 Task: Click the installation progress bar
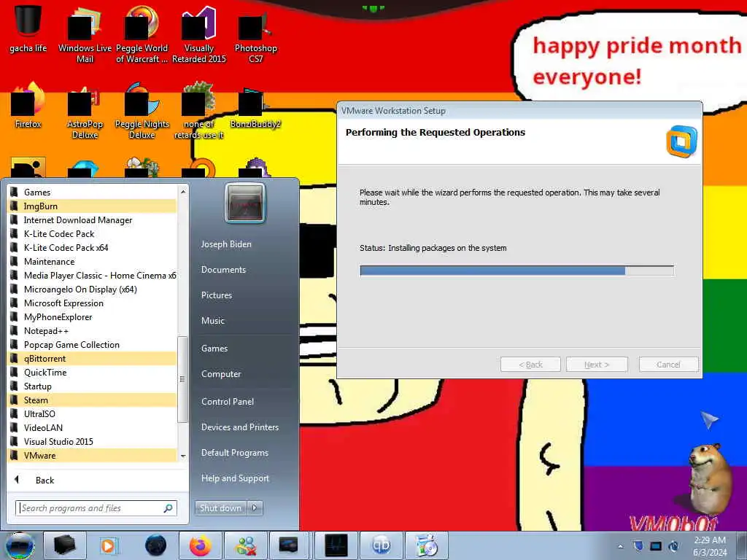point(517,271)
